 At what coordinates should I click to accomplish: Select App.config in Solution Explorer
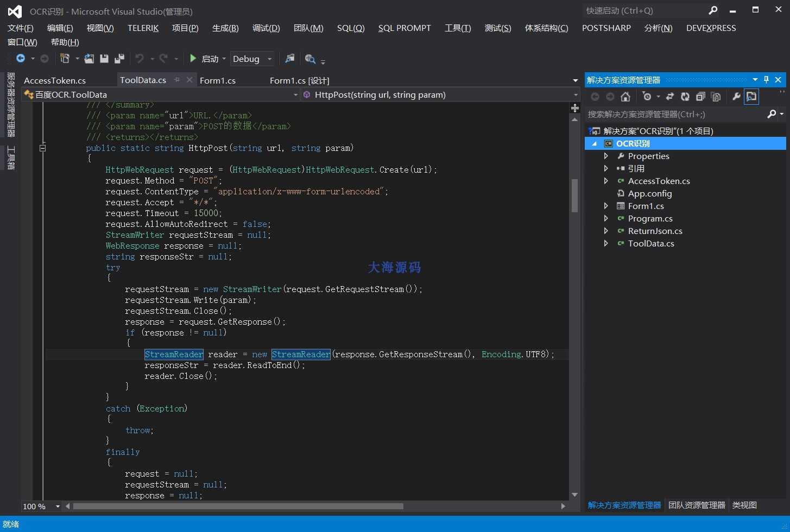(x=650, y=193)
